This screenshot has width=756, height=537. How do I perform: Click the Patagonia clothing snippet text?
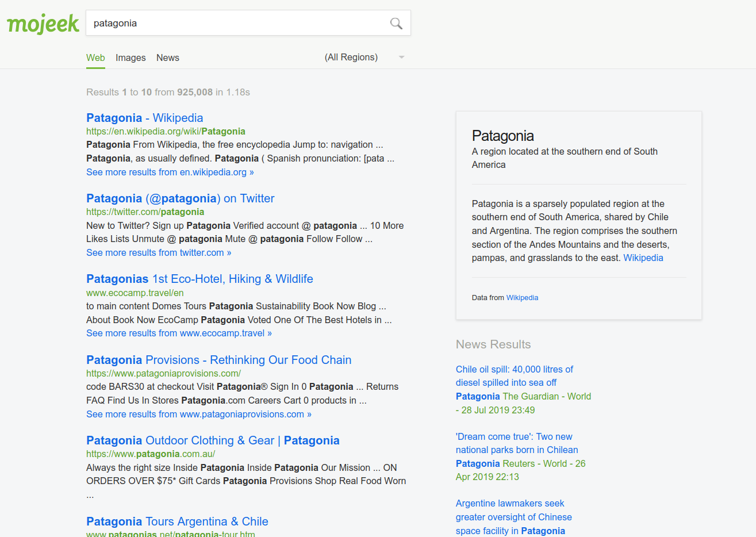(246, 481)
